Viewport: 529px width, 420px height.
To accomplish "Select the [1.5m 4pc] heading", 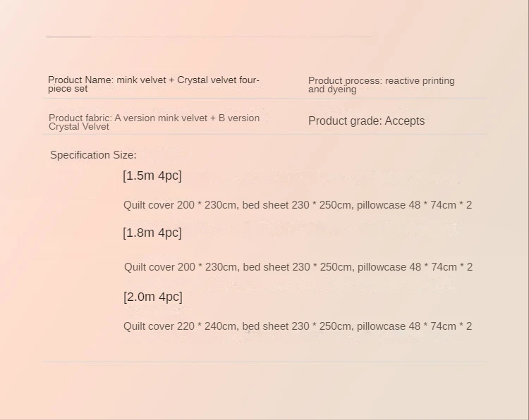I will point(152,175).
